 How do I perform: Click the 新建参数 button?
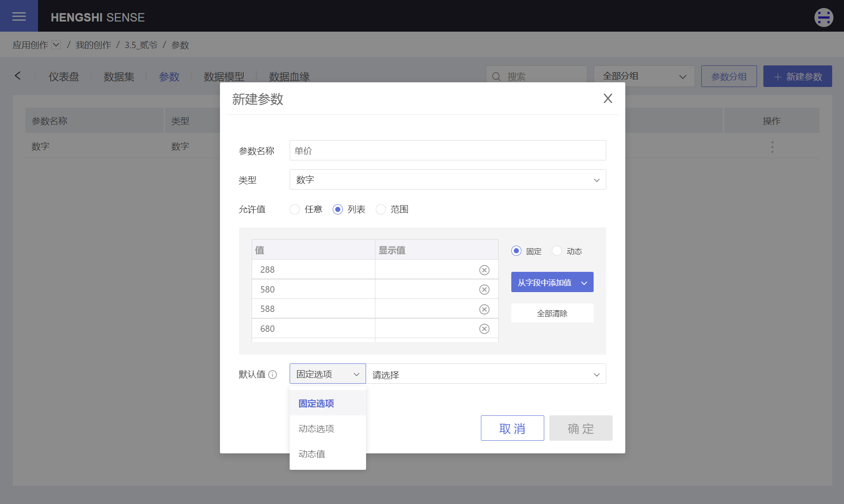pos(798,76)
